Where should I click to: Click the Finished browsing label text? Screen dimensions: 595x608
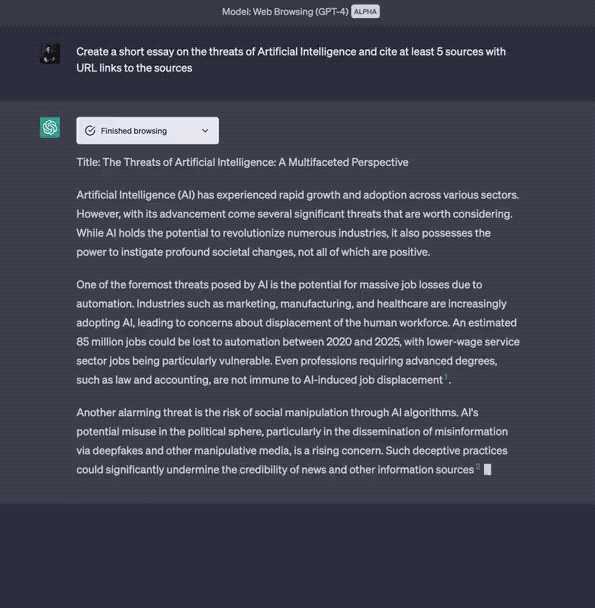point(134,131)
